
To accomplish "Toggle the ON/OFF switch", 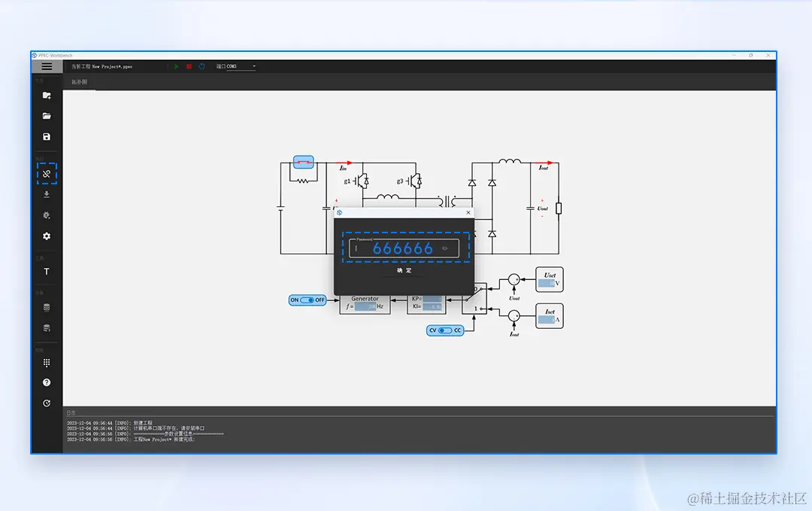I will point(307,300).
